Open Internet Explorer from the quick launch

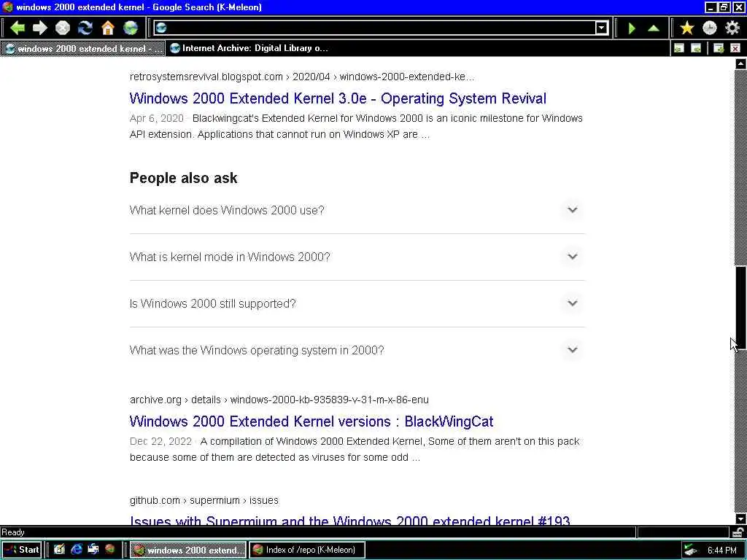[x=76, y=550]
